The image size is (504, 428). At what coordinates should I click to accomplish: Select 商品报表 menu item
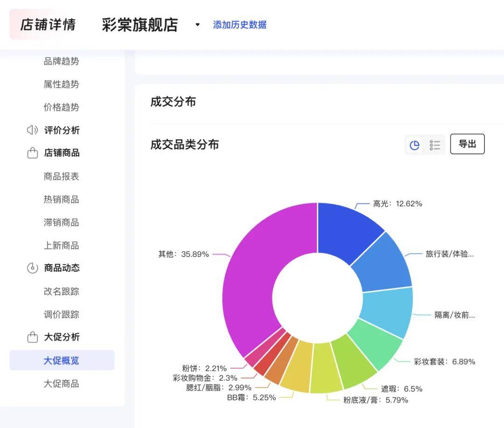coord(61,176)
